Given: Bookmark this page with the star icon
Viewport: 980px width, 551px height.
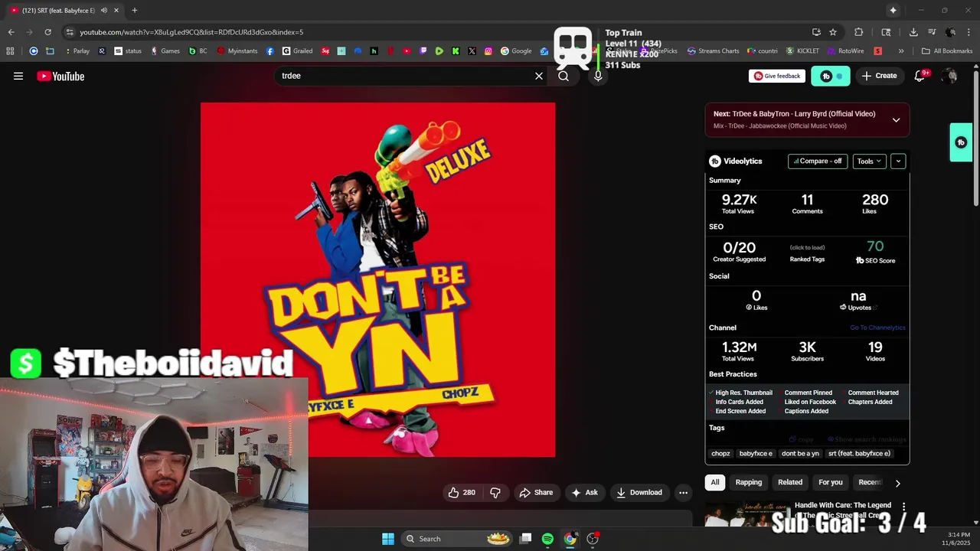Looking at the screenshot, I should [x=833, y=32].
